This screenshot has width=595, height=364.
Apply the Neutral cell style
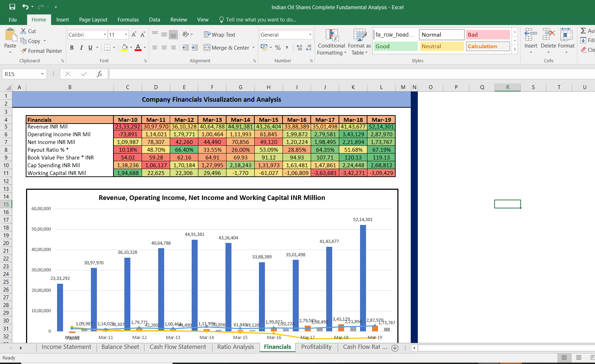pos(442,46)
